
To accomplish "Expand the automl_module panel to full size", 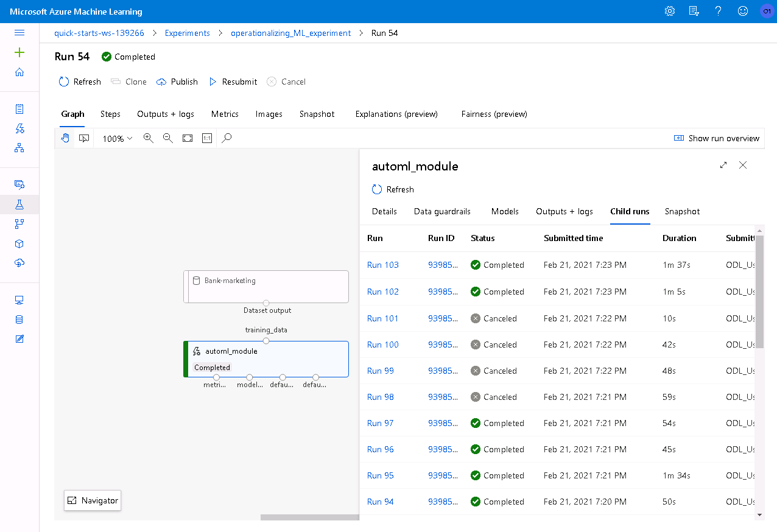I will click(x=723, y=165).
